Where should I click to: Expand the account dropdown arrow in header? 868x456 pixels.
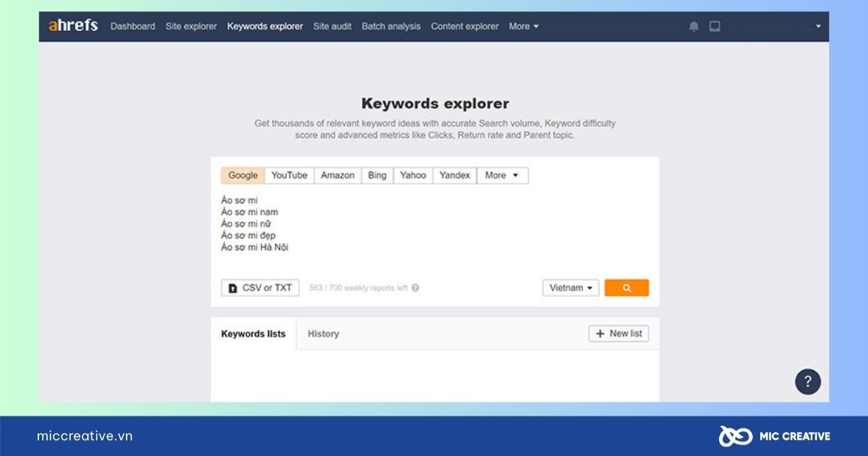818,27
